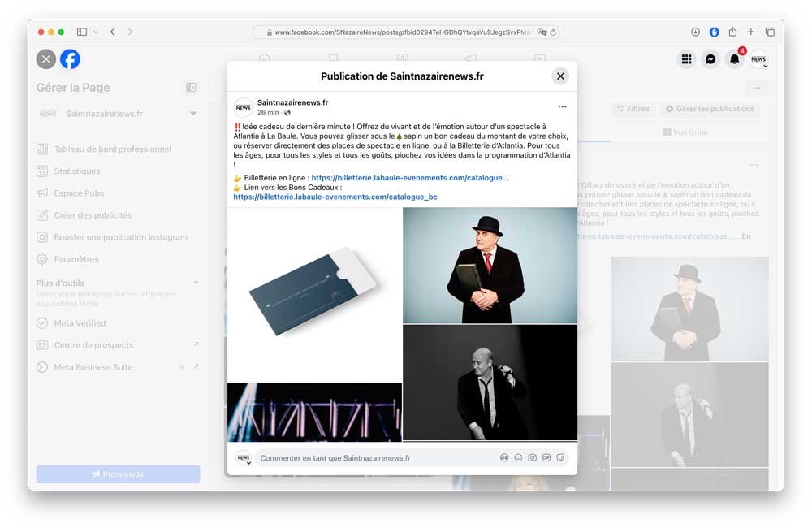The height and width of the screenshot is (528, 812).
Task: Insert an emoji in the comment
Action: [x=518, y=458]
